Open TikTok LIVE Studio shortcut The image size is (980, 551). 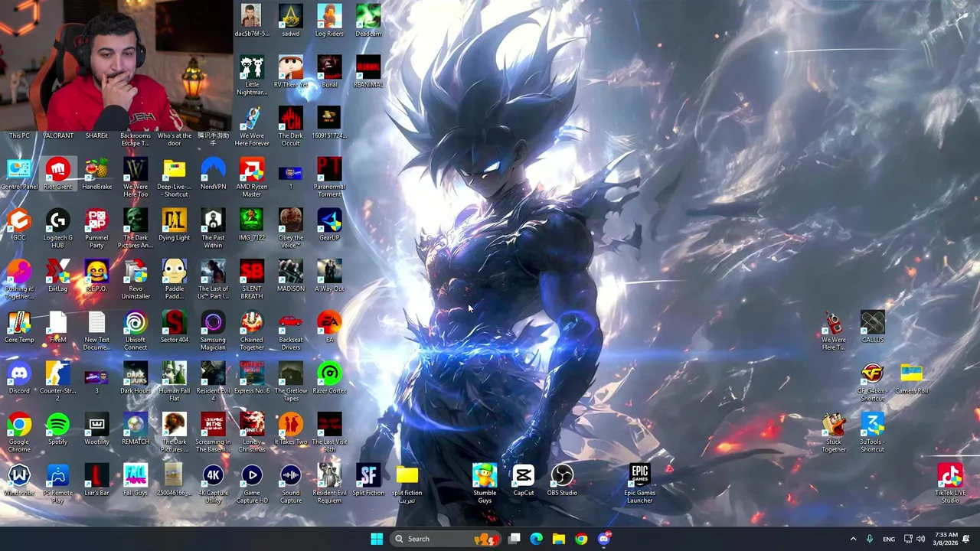click(950, 484)
